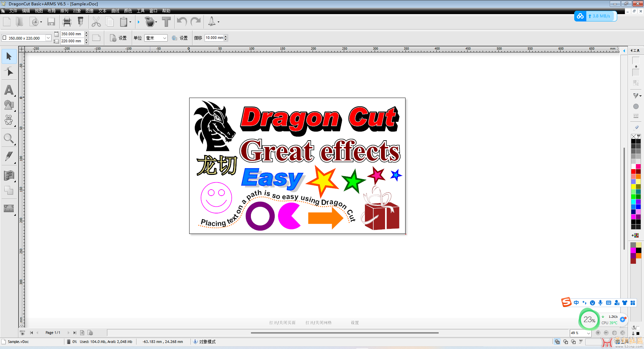Select the ruler measure tool
Viewport: 644px width, 349px height.
click(9, 209)
